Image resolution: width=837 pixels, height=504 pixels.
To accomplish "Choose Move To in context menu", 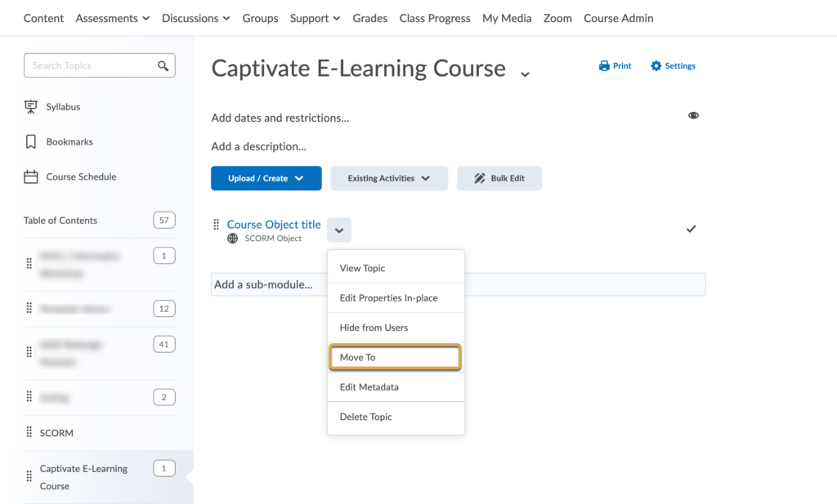I will (x=396, y=357).
